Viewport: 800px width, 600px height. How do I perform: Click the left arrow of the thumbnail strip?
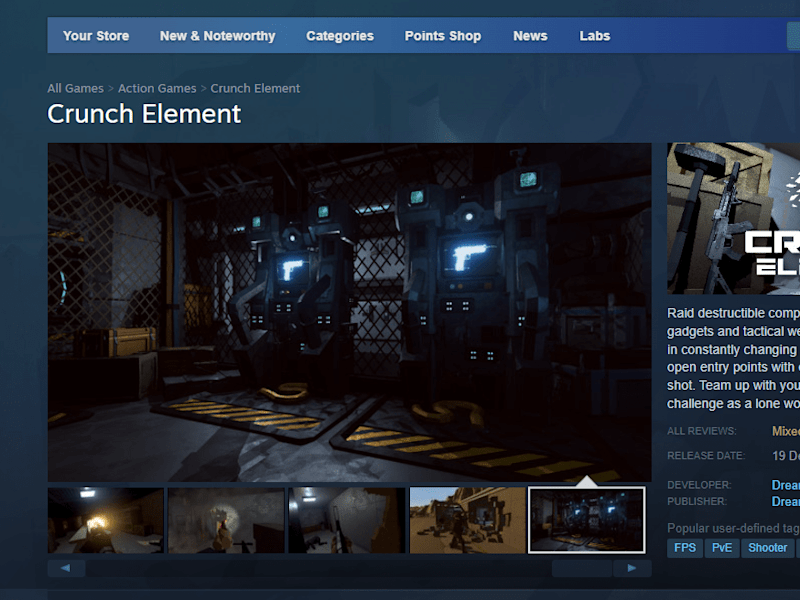tap(66, 568)
